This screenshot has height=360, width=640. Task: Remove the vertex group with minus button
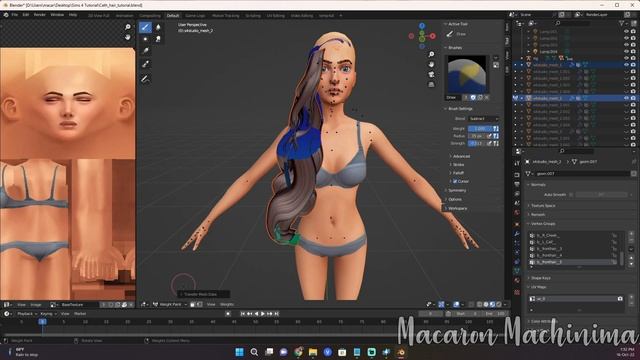[x=631, y=241]
